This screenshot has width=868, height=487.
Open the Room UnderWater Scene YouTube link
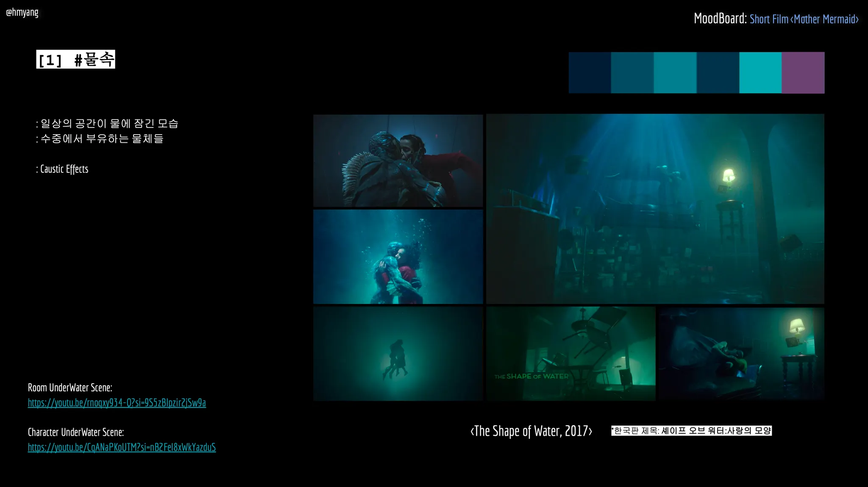117,403
